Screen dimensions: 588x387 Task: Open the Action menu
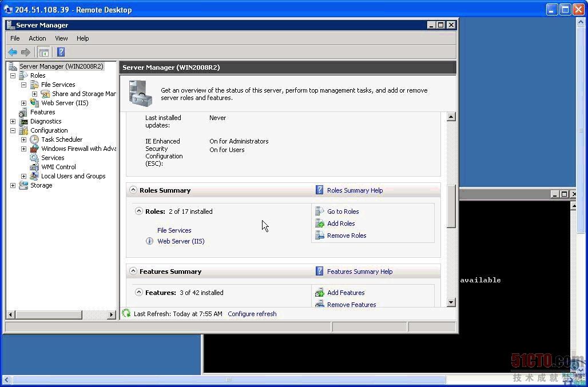[x=38, y=38]
